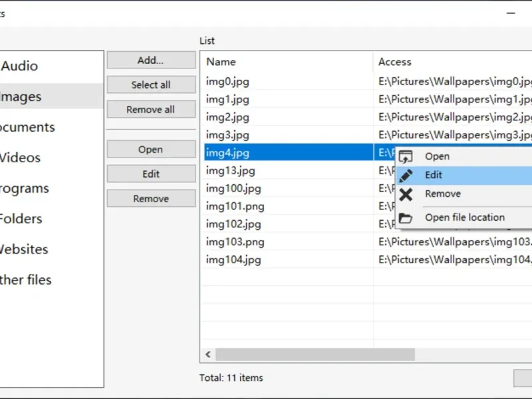Click the Open button in left column
Screen dimensions: 532x399
click(152, 149)
